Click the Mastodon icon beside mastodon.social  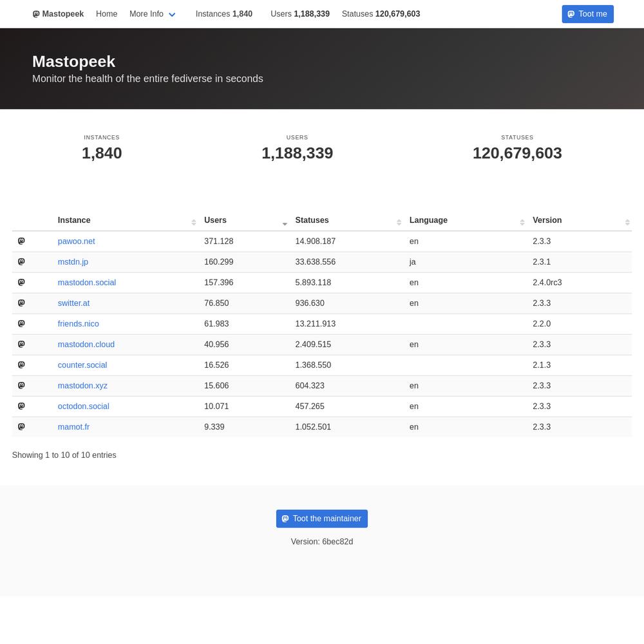coord(21,282)
